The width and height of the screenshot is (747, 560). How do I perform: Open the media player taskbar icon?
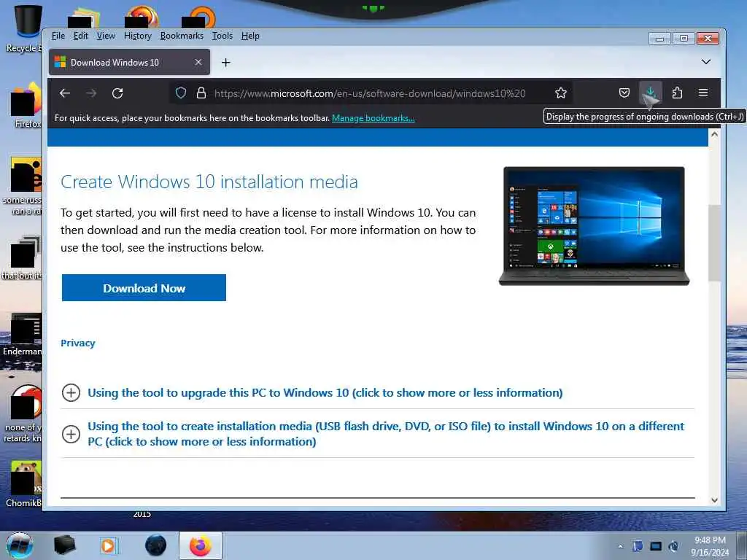point(109,545)
